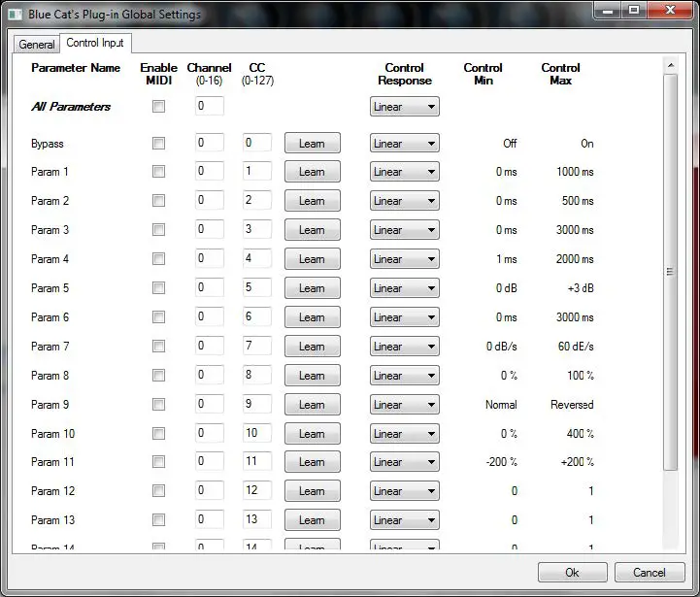
Task: Minimize the Global Settings window
Action: (608, 10)
